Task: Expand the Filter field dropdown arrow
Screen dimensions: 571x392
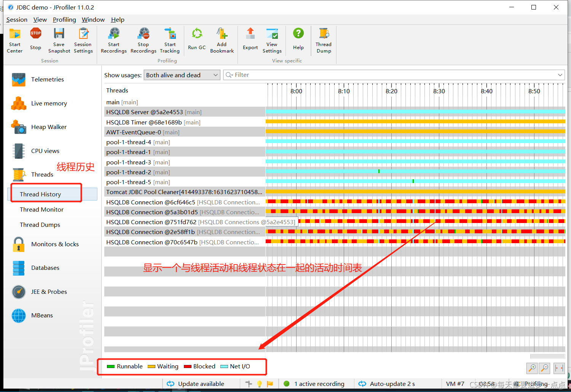Action: click(x=560, y=75)
